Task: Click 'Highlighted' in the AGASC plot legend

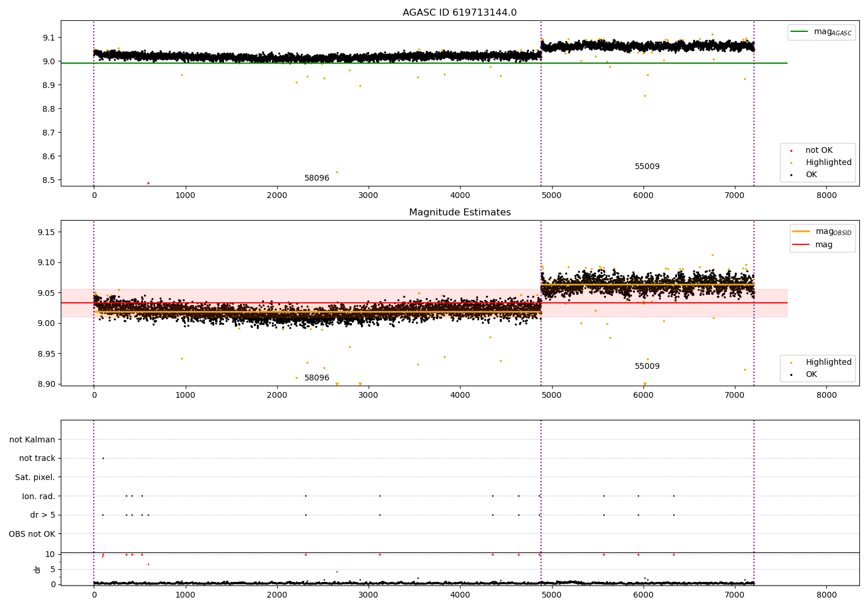Action: [829, 163]
